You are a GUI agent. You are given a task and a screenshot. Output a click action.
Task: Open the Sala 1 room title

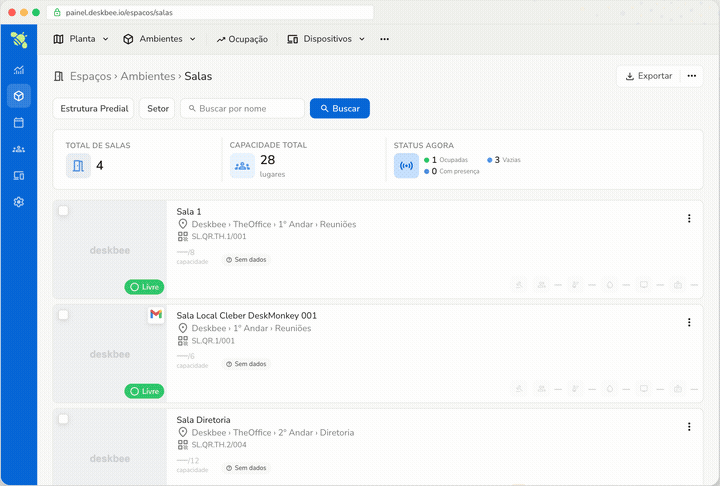pos(189,212)
